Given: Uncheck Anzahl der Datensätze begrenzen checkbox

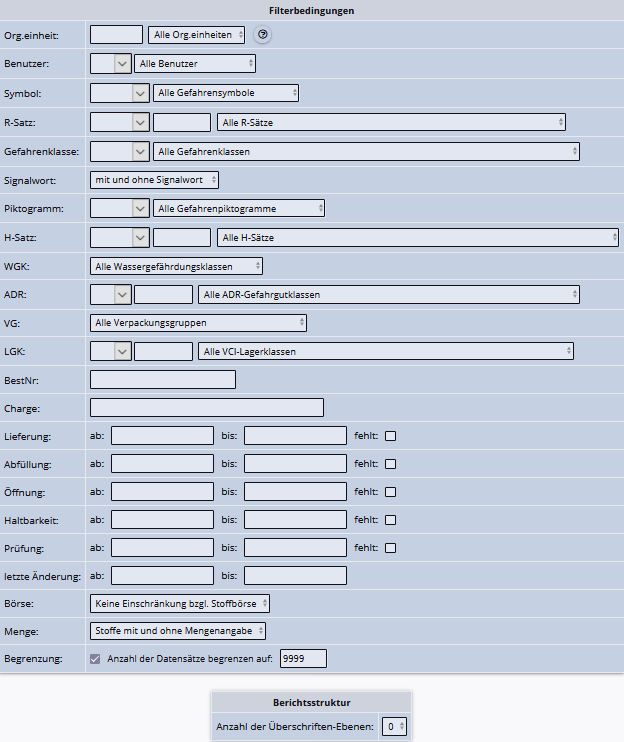Looking at the screenshot, I should coord(95,659).
